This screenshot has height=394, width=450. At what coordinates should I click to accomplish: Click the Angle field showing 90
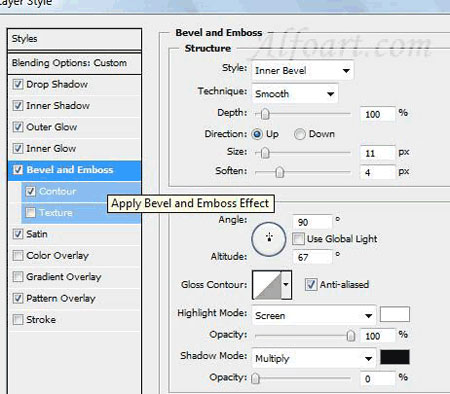point(312,222)
